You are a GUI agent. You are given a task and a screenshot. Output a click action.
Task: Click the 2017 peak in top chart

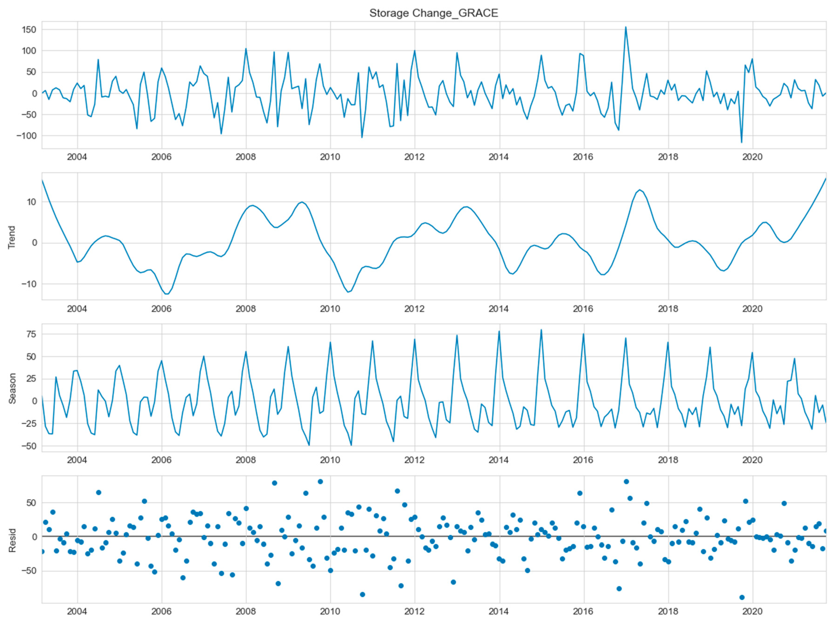tap(626, 27)
